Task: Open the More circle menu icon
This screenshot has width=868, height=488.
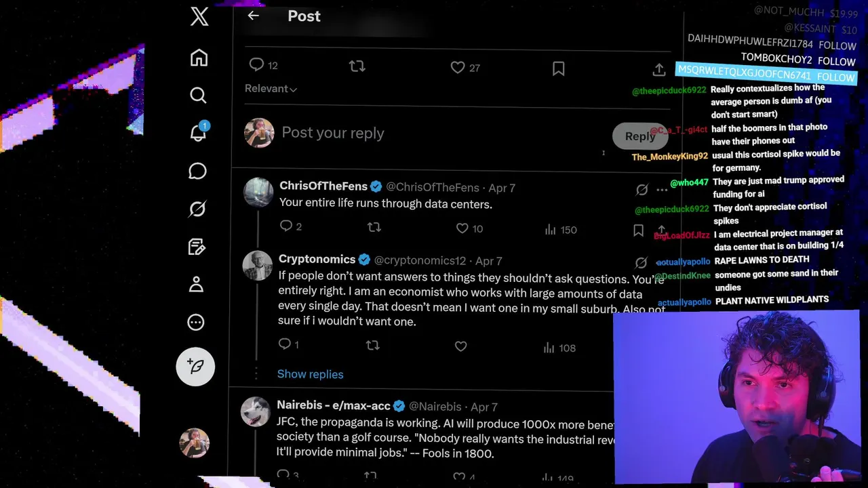Action: (196, 323)
